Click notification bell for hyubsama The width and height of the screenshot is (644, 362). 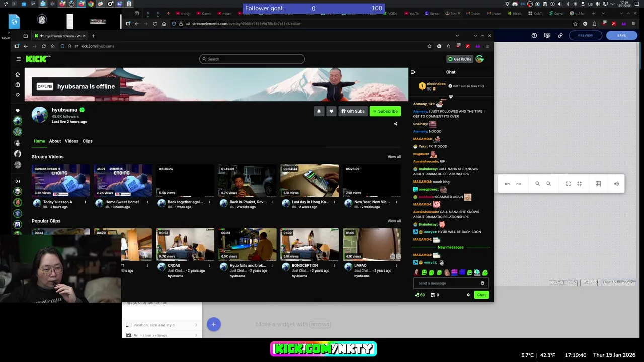[x=319, y=111]
